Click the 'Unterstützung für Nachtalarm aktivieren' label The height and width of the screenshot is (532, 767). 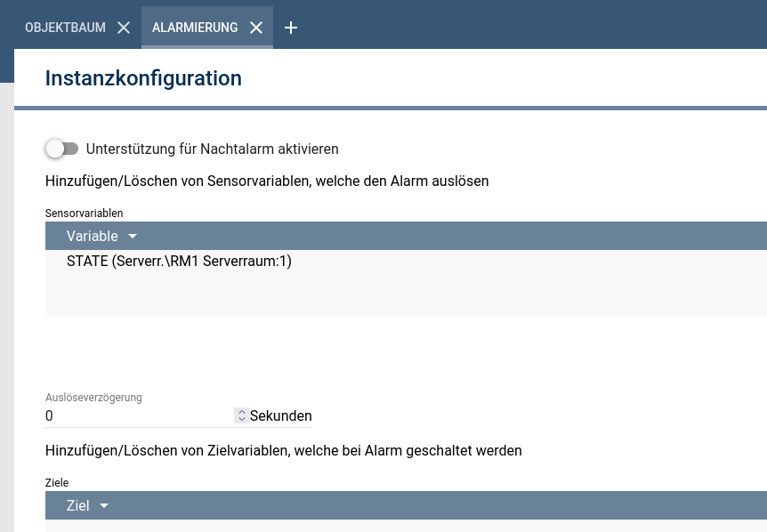click(x=212, y=149)
